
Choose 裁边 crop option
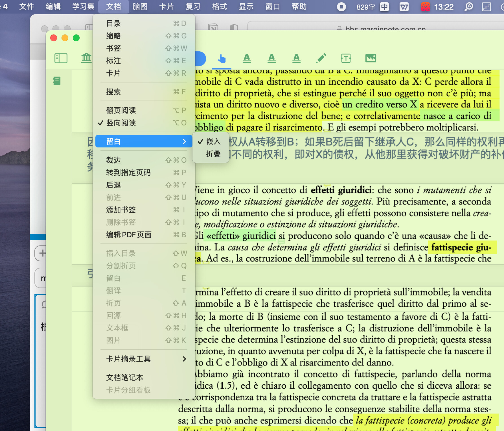144,160
